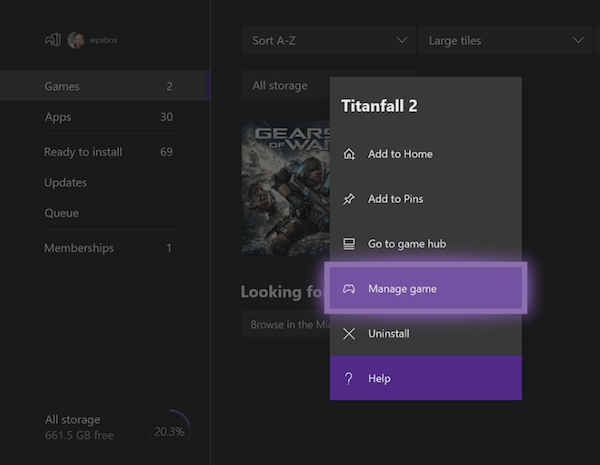
Task: Click the wpxbox username text
Action: coord(103,40)
